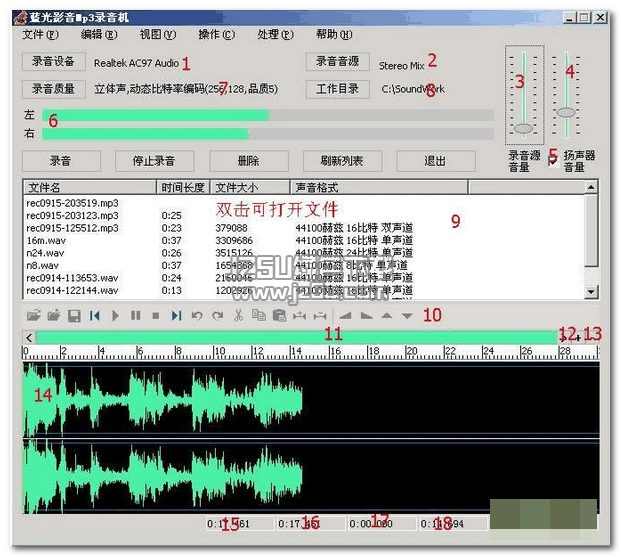The width and height of the screenshot is (621, 557).
Task: Open the 操作(C) menu
Action: click(217, 35)
